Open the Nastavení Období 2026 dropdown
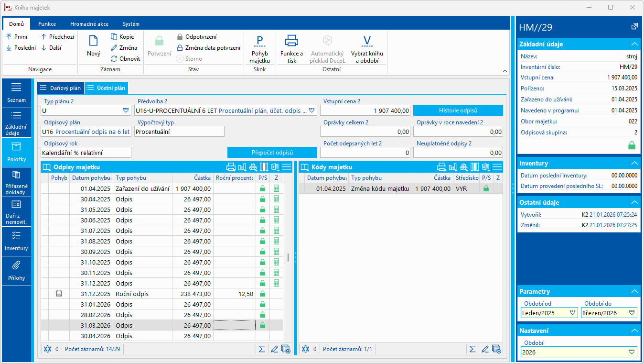This screenshot has height=364, width=644. click(x=633, y=352)
